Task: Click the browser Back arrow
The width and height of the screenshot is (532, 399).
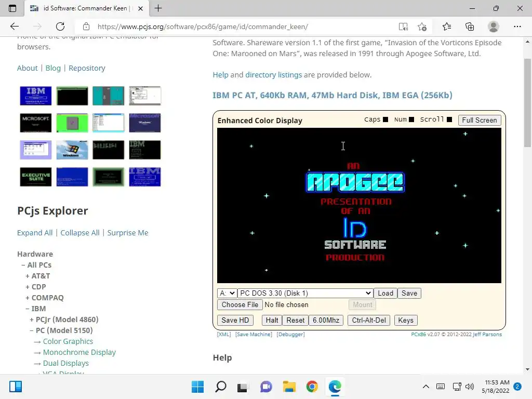Action: point(14,26)
